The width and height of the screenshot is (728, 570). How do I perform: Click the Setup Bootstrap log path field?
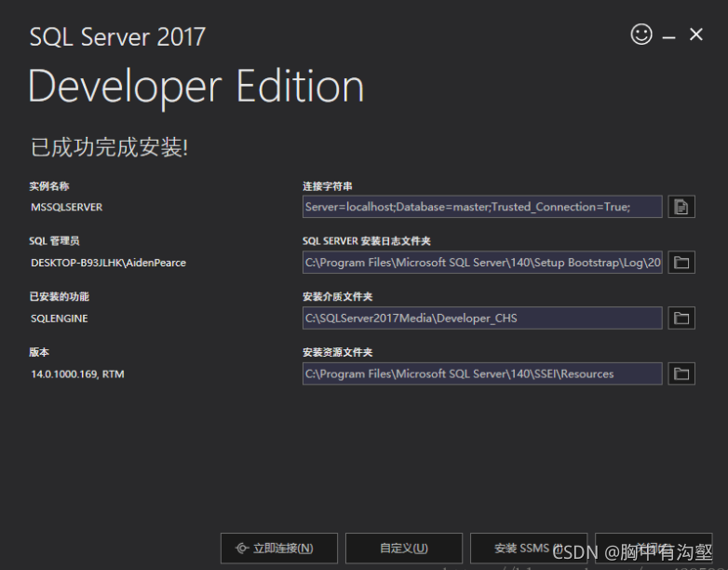[x=482, y=263]
